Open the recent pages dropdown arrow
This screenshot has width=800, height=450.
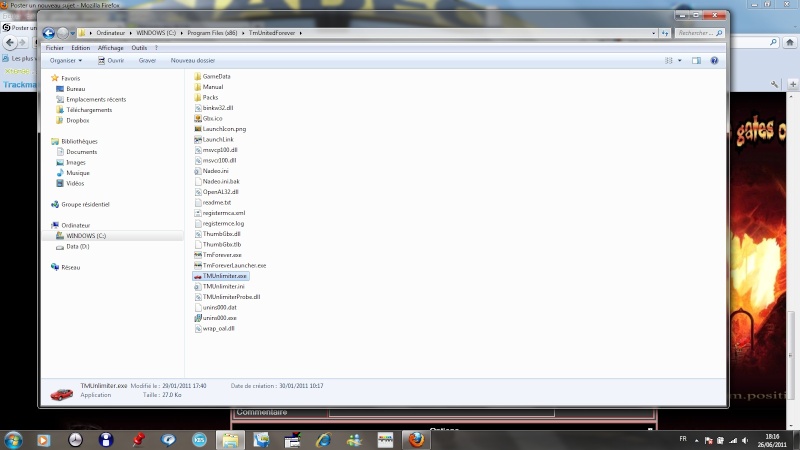pyautogui.click(x=72, y=33)
